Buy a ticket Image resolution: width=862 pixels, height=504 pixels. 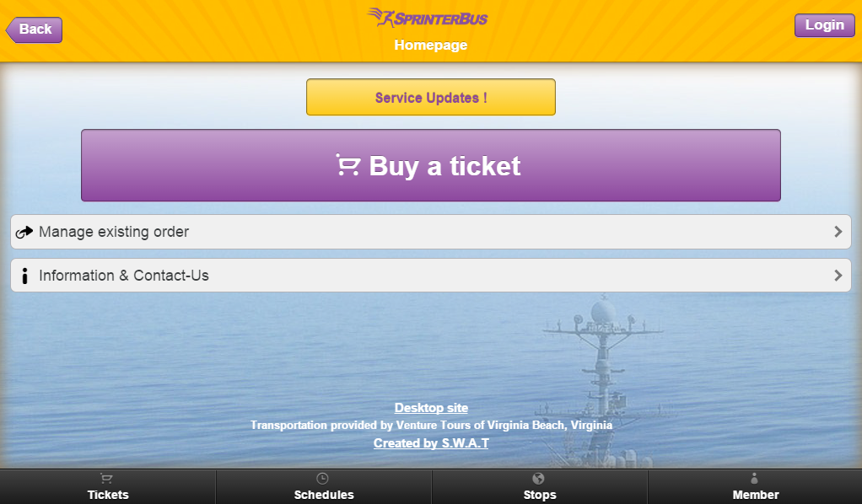pyautogui.click(x=431, y=165)
